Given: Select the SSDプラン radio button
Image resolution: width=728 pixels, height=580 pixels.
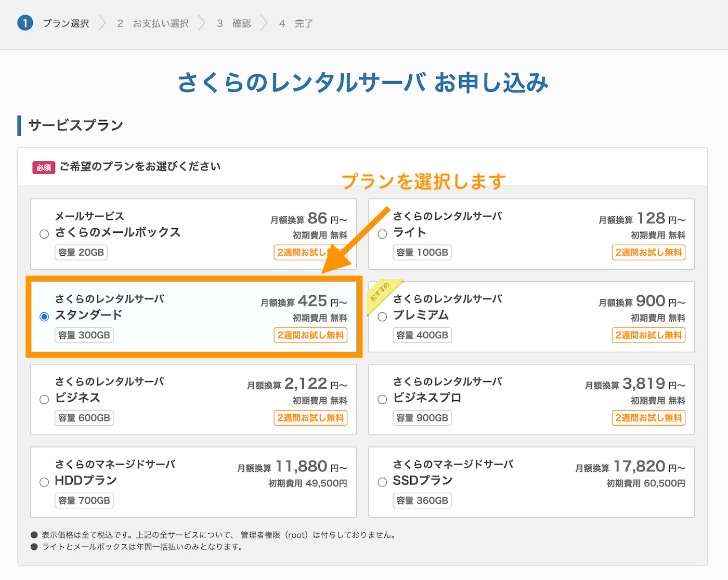Looking at the screenshot, I should point(382,482).
